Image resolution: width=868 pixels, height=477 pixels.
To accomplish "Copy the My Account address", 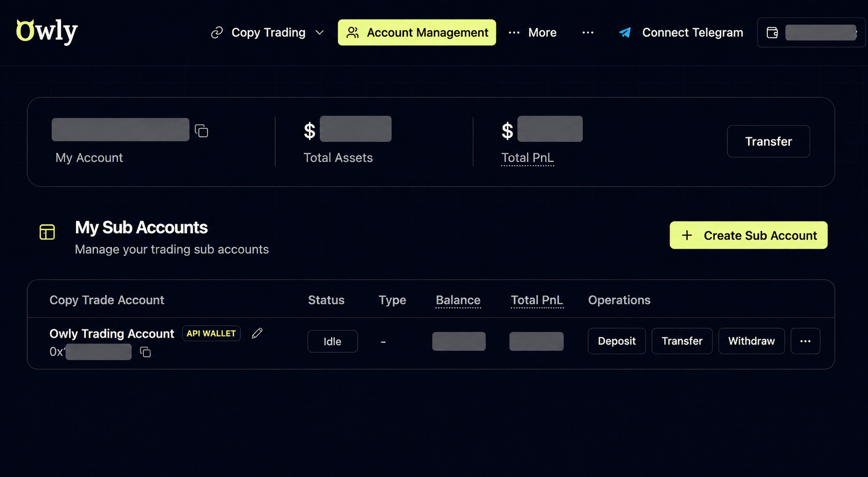I will point(201,131).
